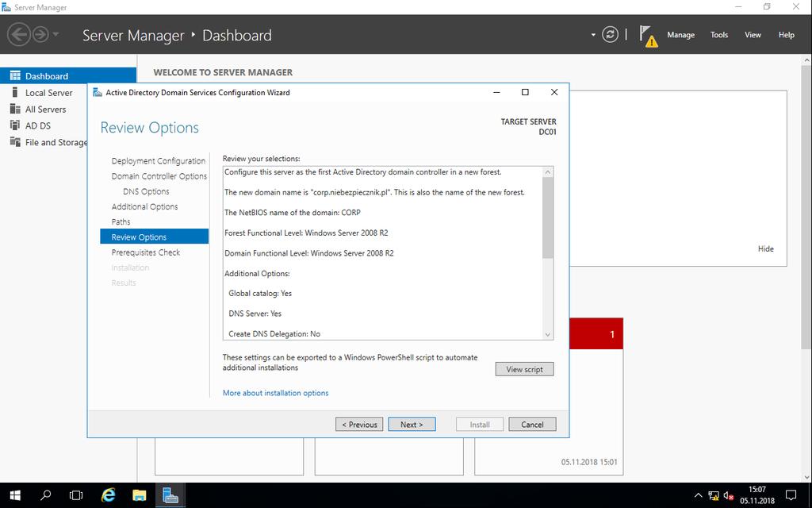The width and height of the screenshot is (812, 508).
Task: Click the All Servers sidebar icon
Action: [15, 109]
